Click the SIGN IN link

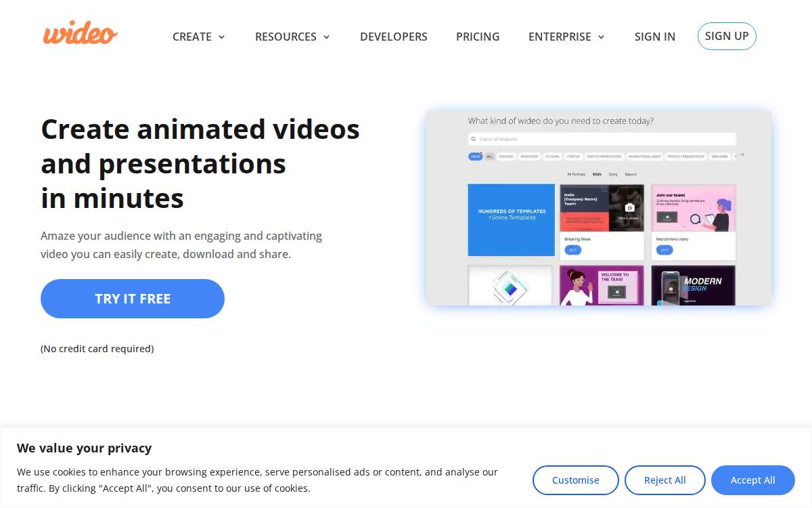pos(655,37)
